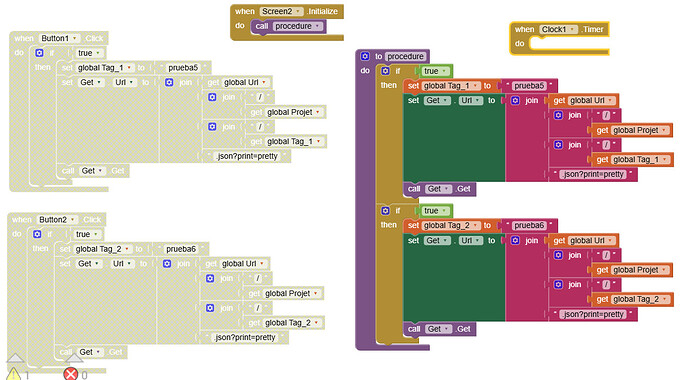
Task: Click outer join gear beside Tag_1 Url setter in procedure
Action: click(515, 100)
